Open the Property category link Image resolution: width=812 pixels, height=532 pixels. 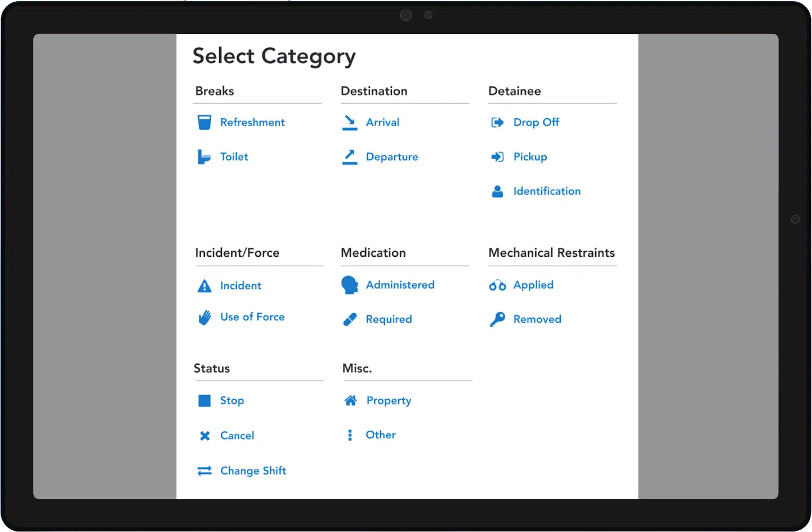tap(389, 401)
